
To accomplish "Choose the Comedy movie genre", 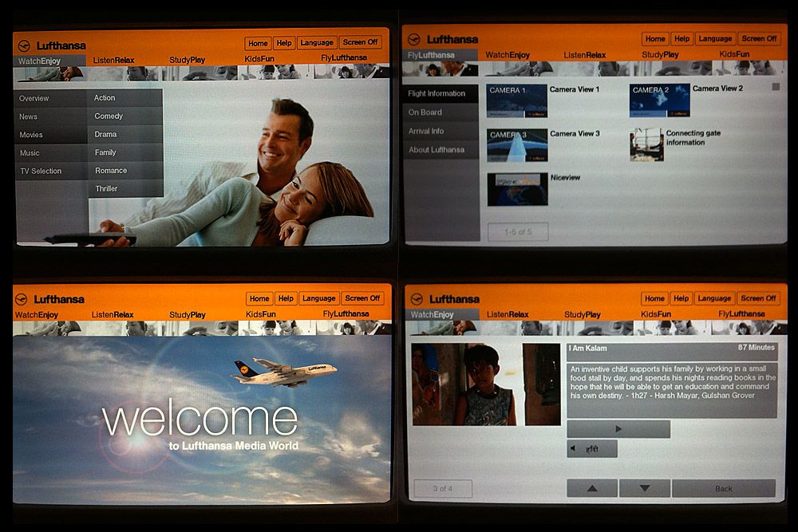I will coord(125,116).
